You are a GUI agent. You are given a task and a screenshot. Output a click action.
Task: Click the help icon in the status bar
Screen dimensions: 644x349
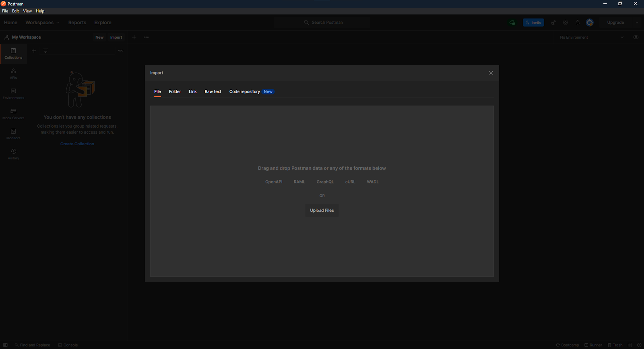pos(639,345)
